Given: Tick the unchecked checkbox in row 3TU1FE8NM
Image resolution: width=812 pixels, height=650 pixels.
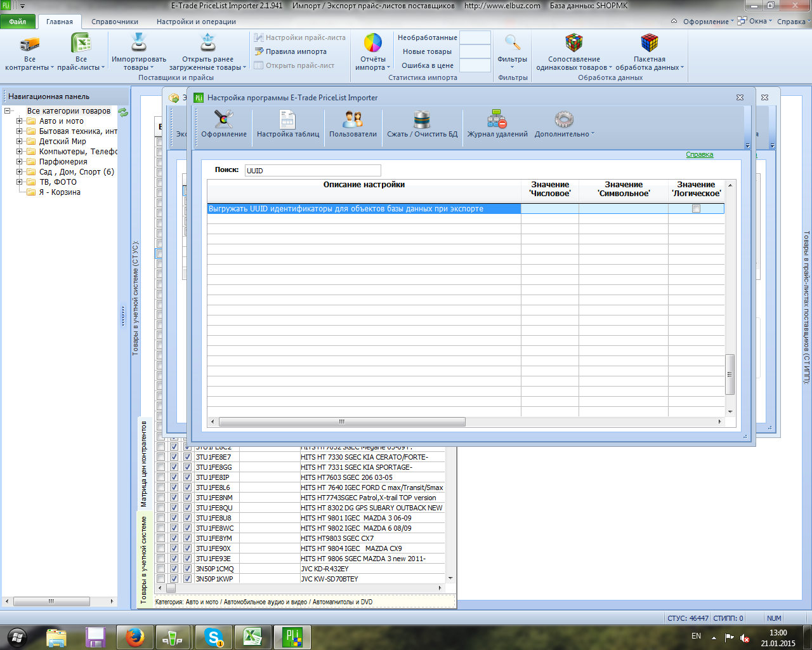Looking at the screenshot, I should tap(161, 498).
